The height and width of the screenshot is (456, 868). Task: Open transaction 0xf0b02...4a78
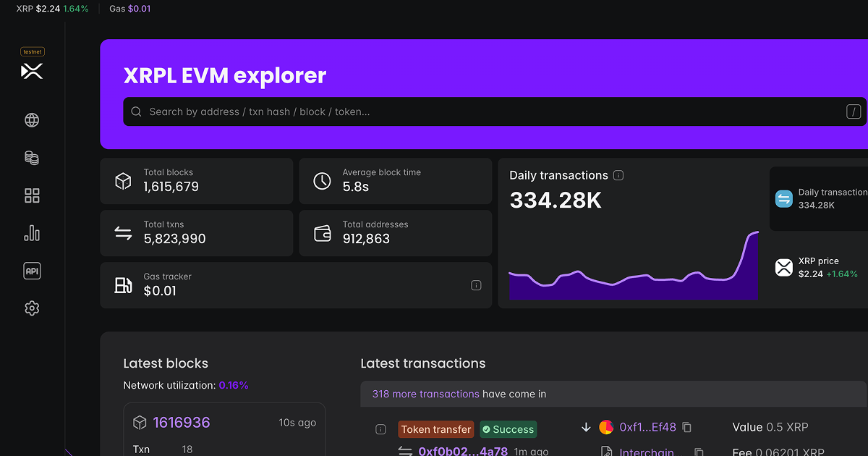click(463, 450)
